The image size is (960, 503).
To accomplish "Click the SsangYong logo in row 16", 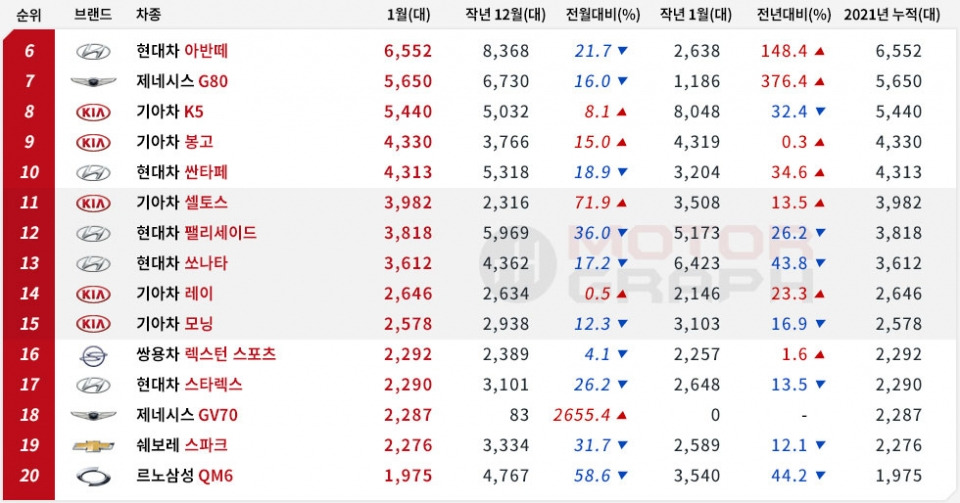I will 93,355.
